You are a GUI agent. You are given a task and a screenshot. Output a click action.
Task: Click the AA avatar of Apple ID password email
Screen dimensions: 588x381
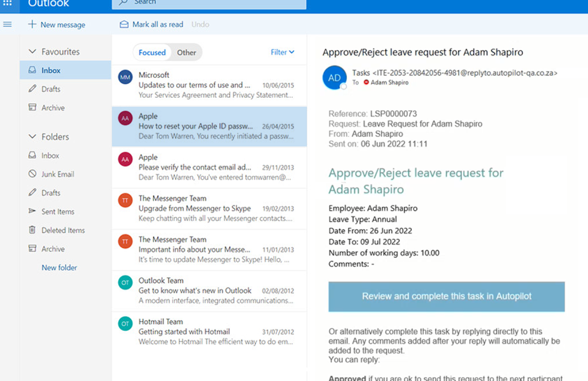pos(125,118)
